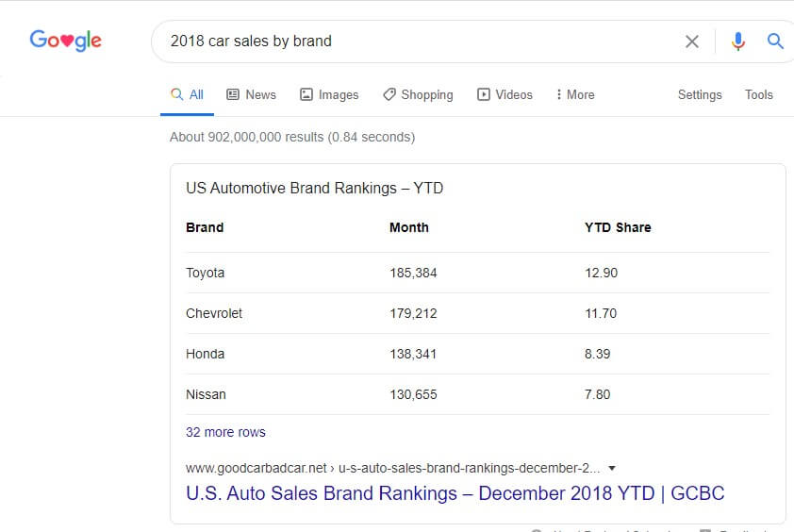Screen dimensions: 794x532
Task: Click the Videos play icon
Action: [x=483, y=94]
